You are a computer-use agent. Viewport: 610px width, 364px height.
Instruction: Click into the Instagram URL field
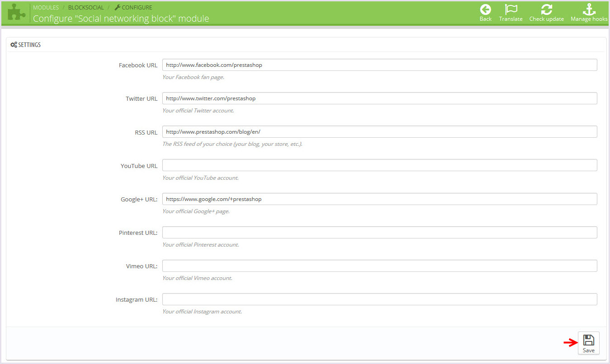click(380, 299)
